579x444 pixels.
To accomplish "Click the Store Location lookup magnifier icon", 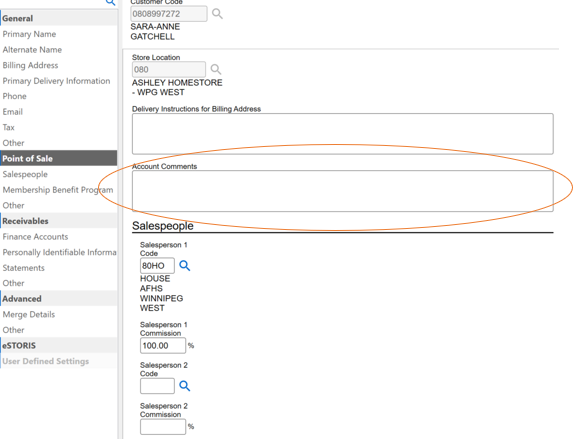I will 216,69.
